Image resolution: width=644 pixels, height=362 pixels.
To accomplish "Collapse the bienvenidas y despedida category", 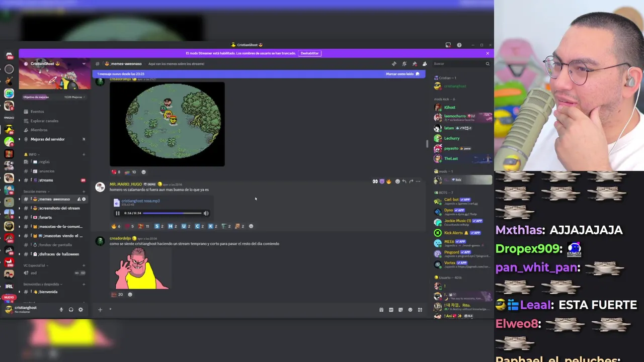I will (42, 284).
